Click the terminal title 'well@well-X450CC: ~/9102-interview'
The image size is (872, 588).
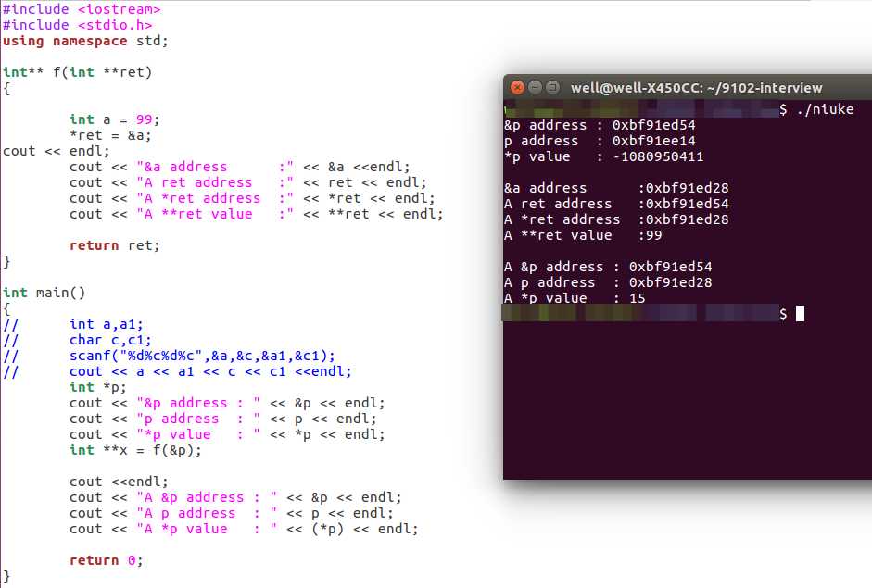pos(696,88)
